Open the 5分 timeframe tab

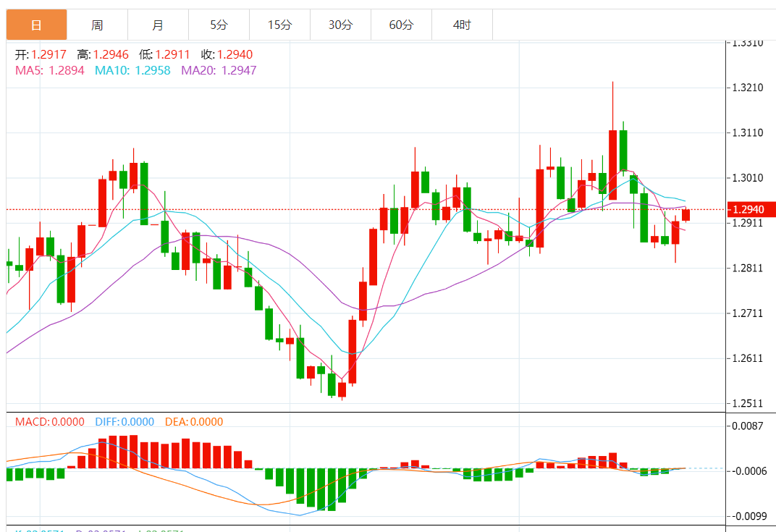(219, 25)
